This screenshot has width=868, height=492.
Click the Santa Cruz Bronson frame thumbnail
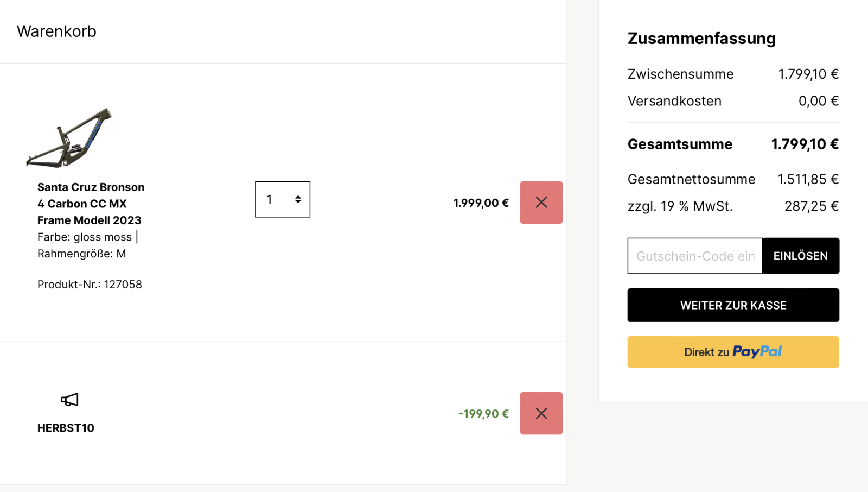click(x=69, y=137)
